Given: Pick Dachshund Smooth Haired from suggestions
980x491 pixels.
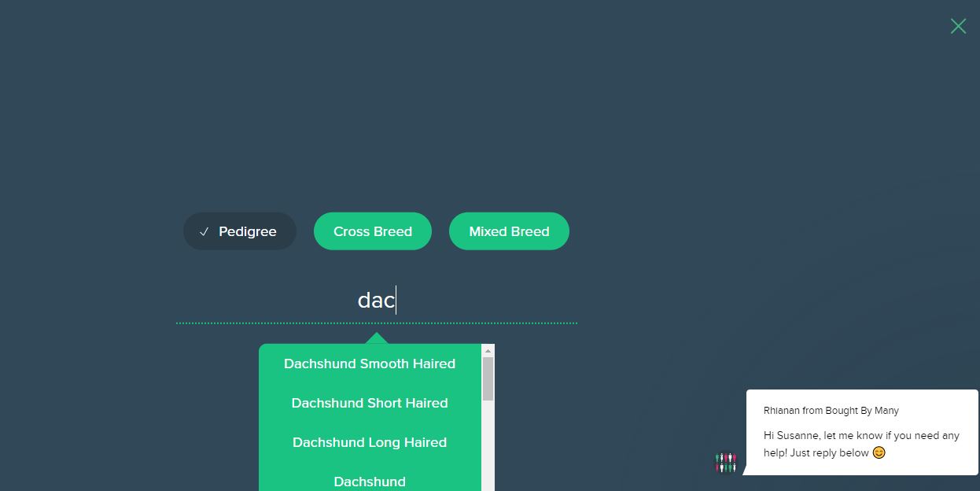Looking at the screenshot, I should click(x=370, y=364).
